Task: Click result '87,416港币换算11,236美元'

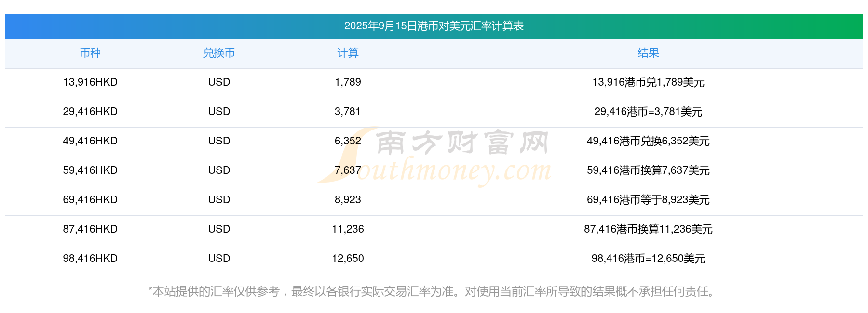Action: pos(648,229)
